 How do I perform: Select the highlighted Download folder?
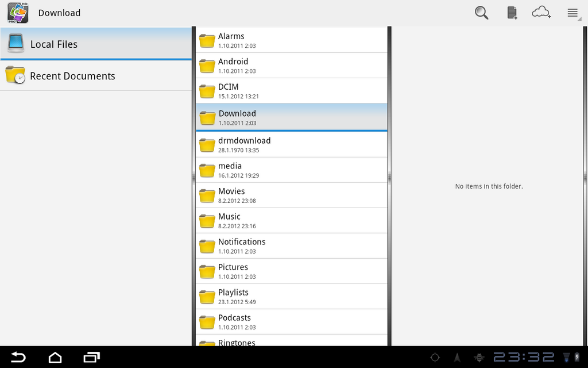pyautogui.click(x=292, y=117)
